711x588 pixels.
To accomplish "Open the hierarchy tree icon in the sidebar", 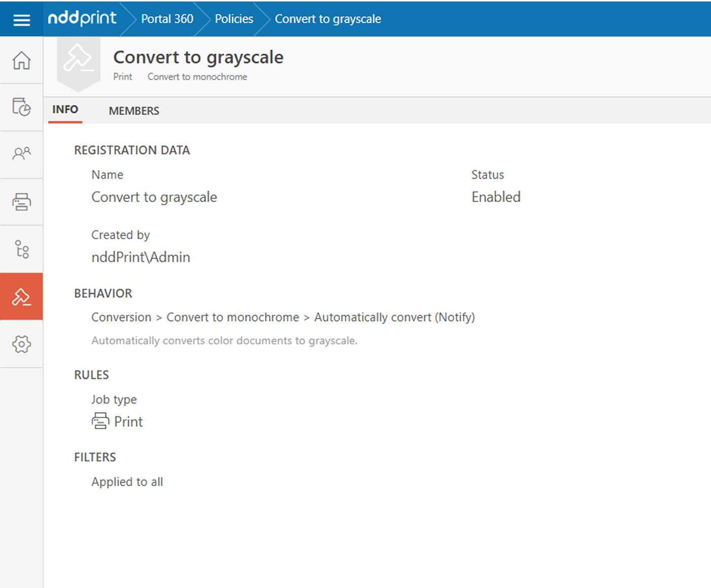I will pos(21,249).
